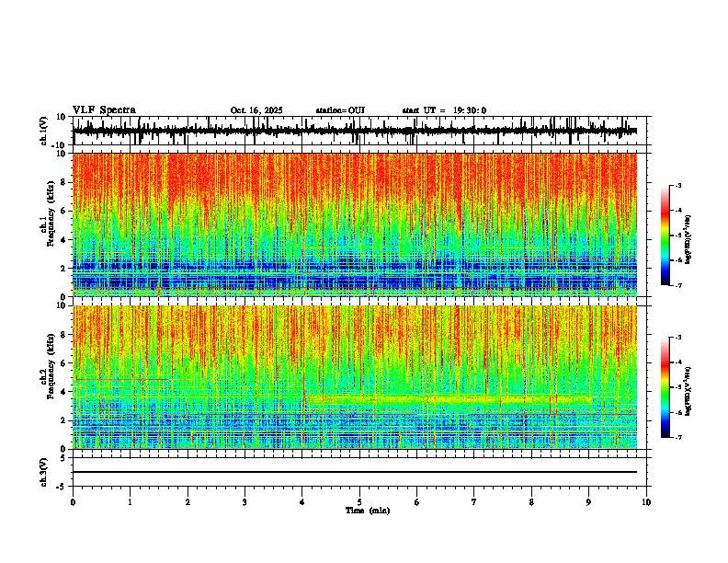The image size is (728, 563).
Task: Click time-axis tick label "3"
Action: tap(245, 502)
